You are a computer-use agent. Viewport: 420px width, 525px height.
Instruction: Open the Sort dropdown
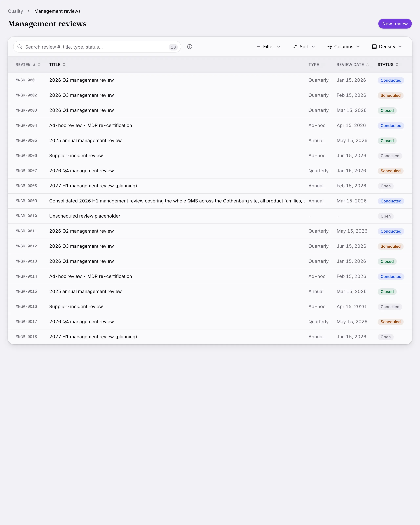[304, 47]
